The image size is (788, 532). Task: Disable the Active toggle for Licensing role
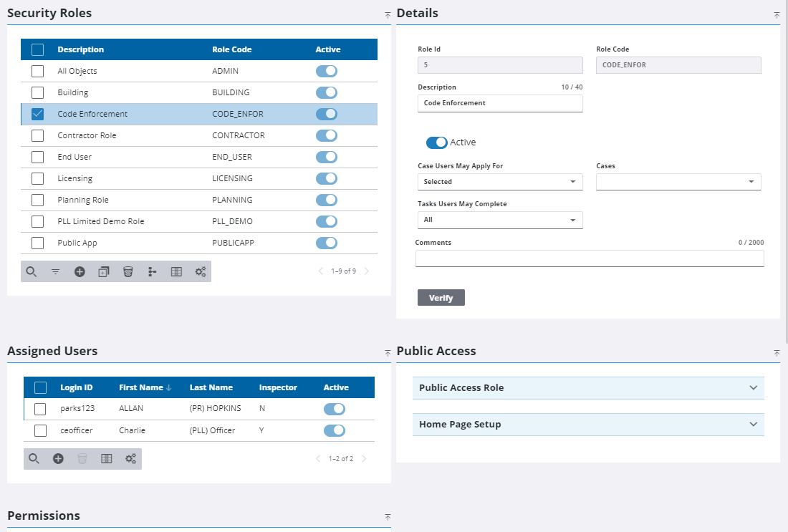(x=326, y=178)
